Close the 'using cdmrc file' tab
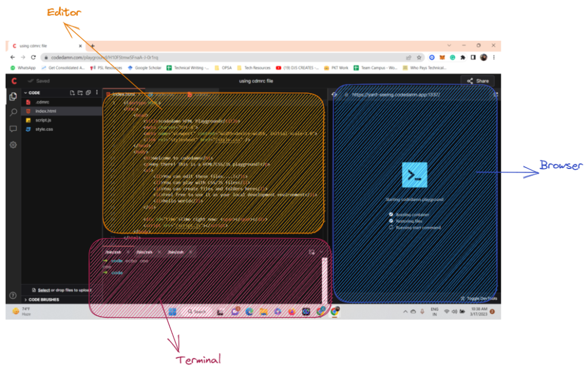Viewport: 588px width, 372px height. pos(80,46)
